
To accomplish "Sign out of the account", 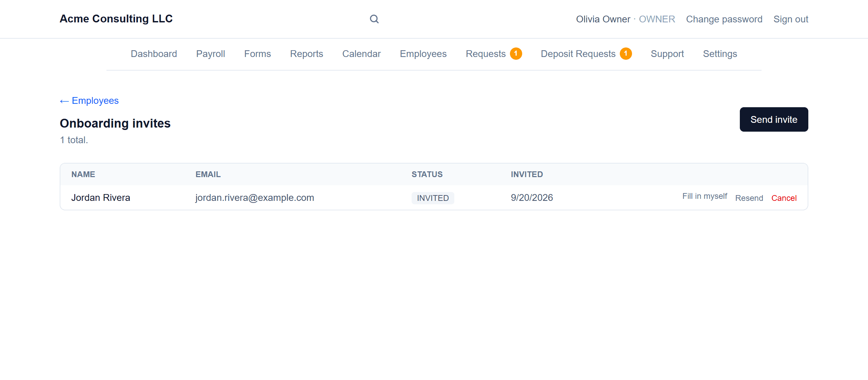I will (x=791, y=19).
